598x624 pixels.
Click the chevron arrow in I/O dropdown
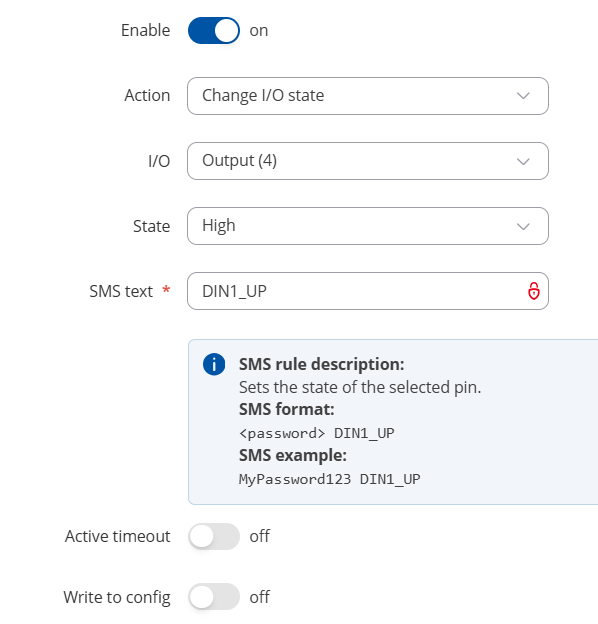pyautogui.click(x=523, y=161)
